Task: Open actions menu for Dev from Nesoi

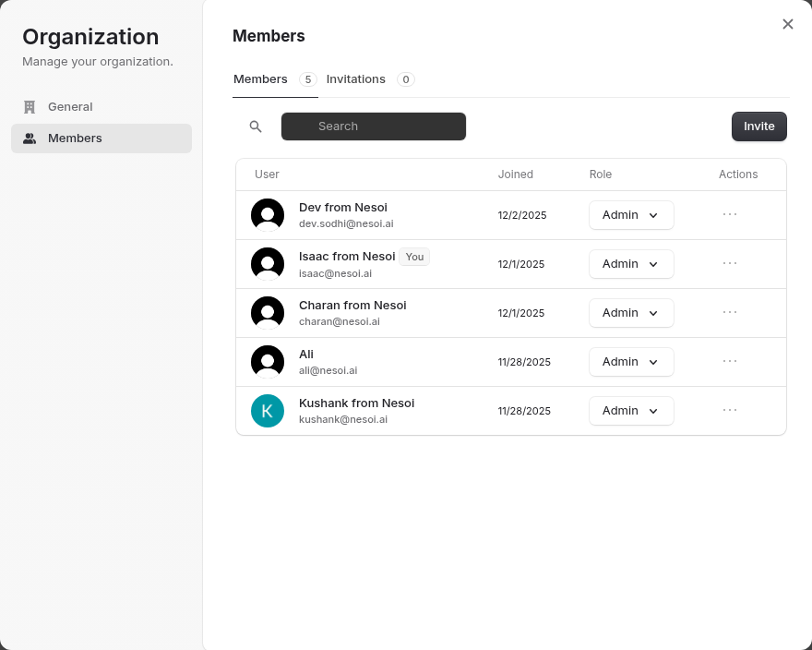Action: [x=730, y=214]
